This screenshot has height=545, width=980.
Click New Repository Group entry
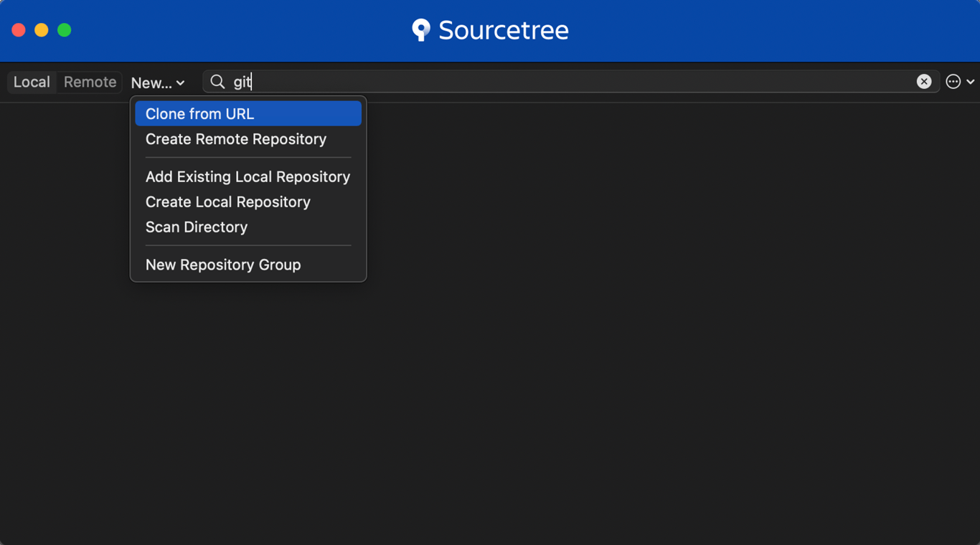[x=248, y=265]
